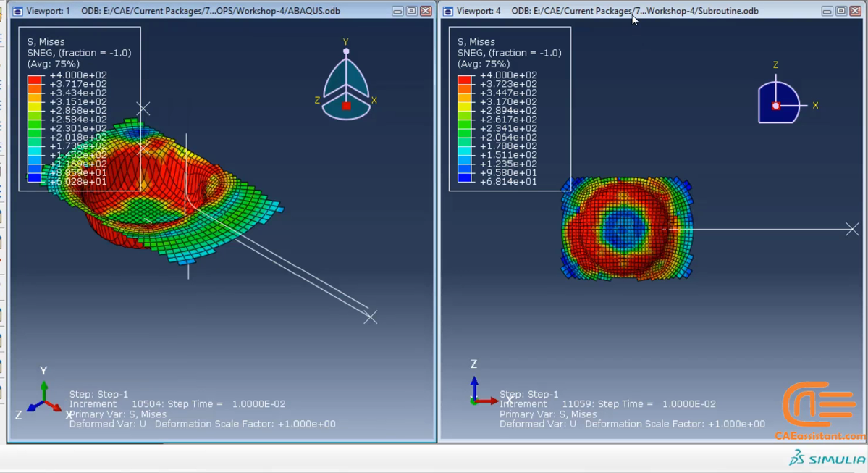
Task: Select the S, Mises legend title in Viewport 4
Action: click(x=476, y=41)
